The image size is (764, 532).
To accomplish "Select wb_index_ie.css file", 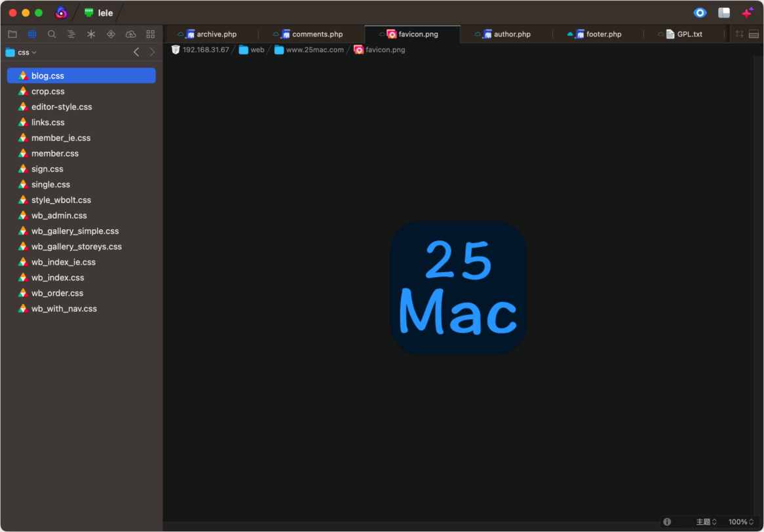I will coord(81,262).
